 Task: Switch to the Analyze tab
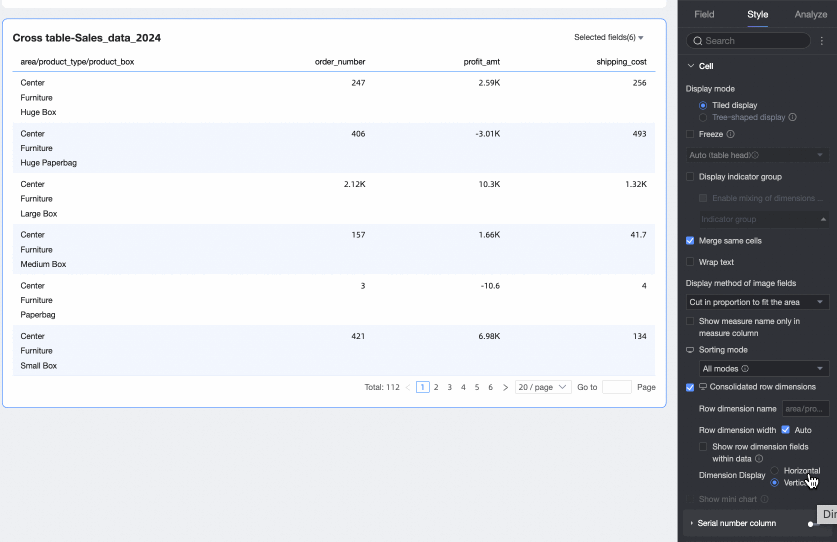click(x=810, y=14)
